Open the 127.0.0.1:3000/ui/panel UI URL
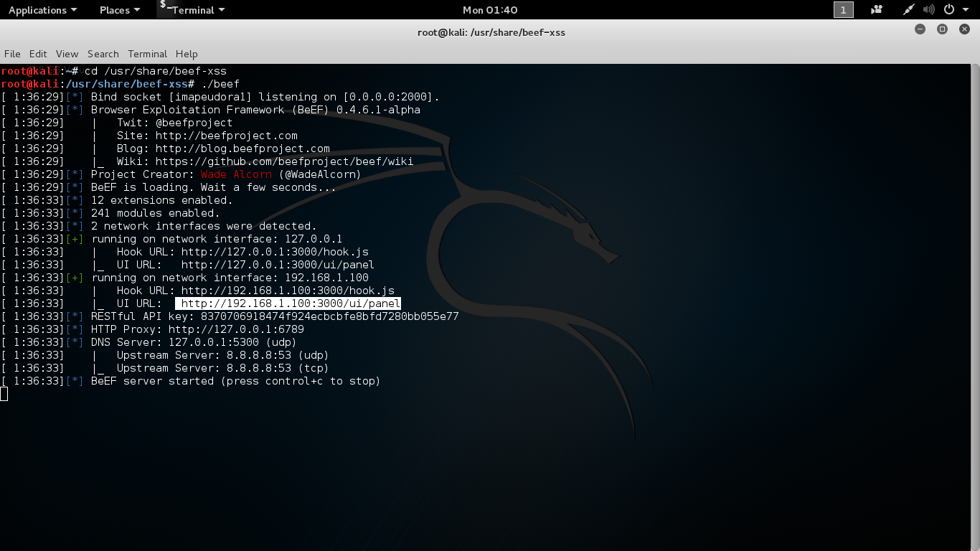Screen dimensions: 980x551 pos(278,265)
